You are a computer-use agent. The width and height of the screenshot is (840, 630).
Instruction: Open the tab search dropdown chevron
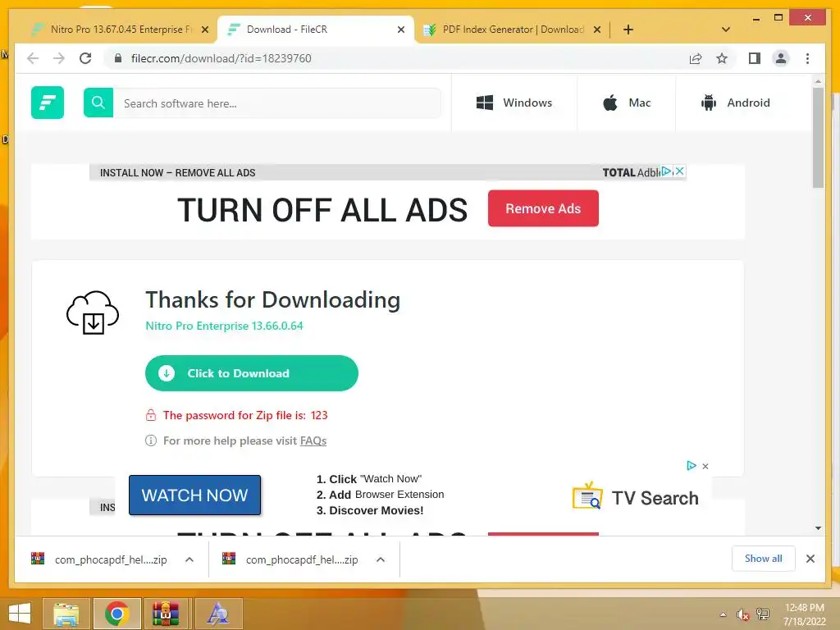tap(726, 30)
